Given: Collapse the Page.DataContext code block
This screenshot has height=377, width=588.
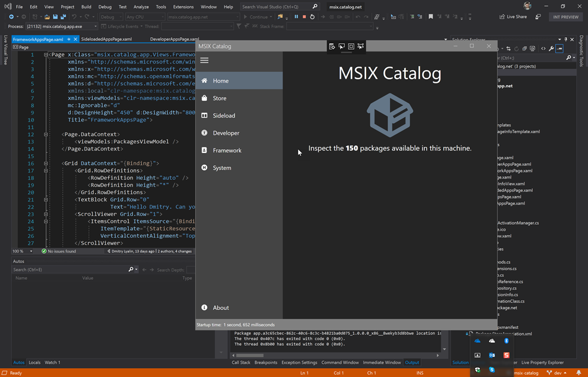Looking at the screenshot, I should click(x=46, y=134).
